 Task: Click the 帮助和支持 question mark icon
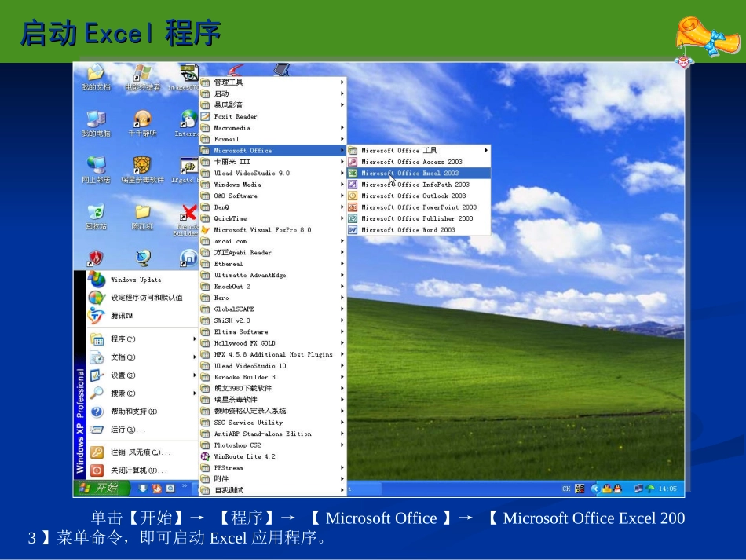coord(97,412)
